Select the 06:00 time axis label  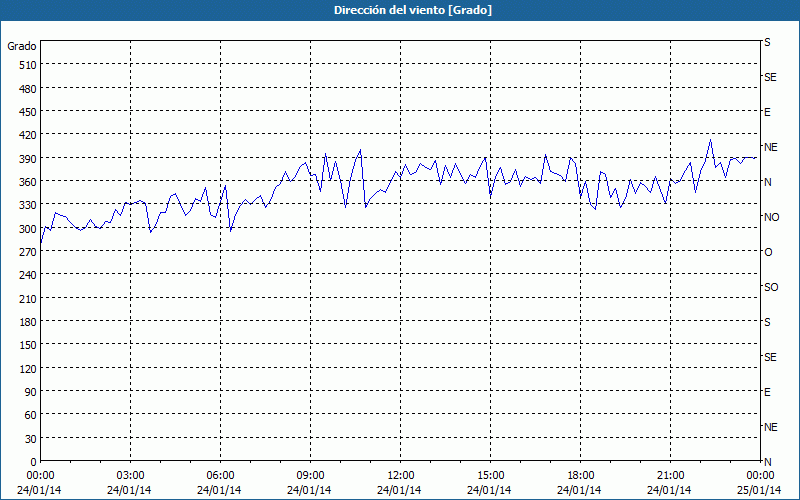220,476
